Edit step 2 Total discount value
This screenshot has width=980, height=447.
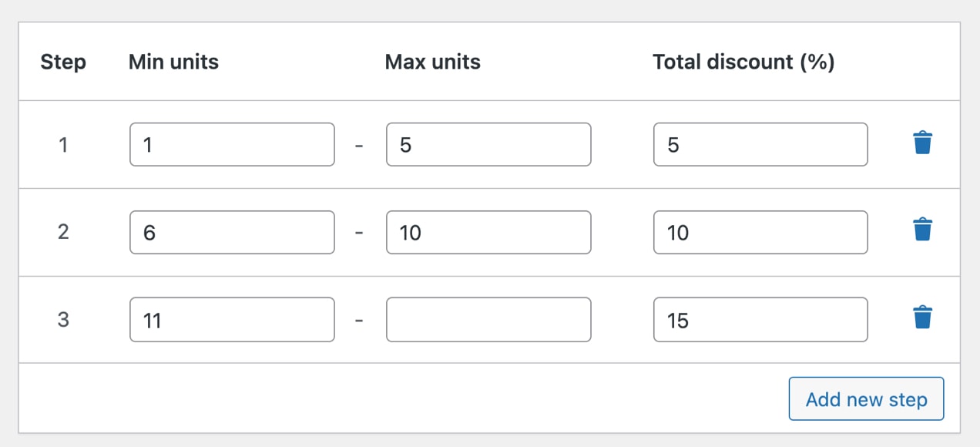(760, 232)
